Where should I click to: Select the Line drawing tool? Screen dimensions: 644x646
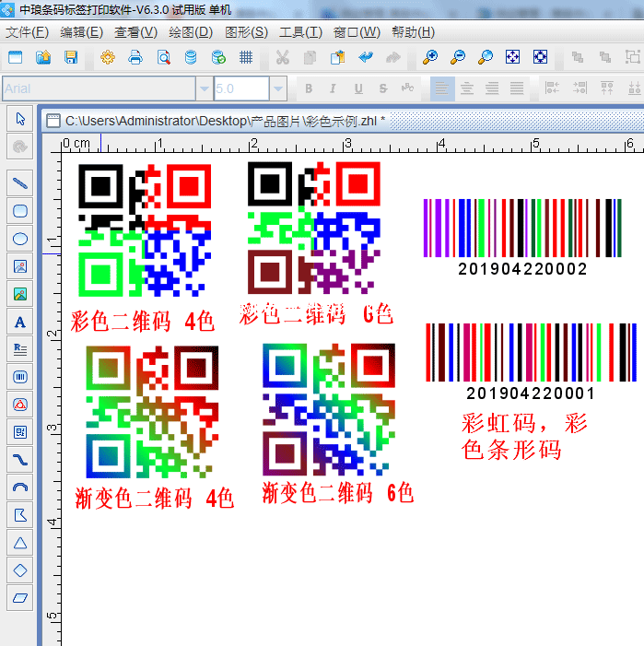[19, 182]
